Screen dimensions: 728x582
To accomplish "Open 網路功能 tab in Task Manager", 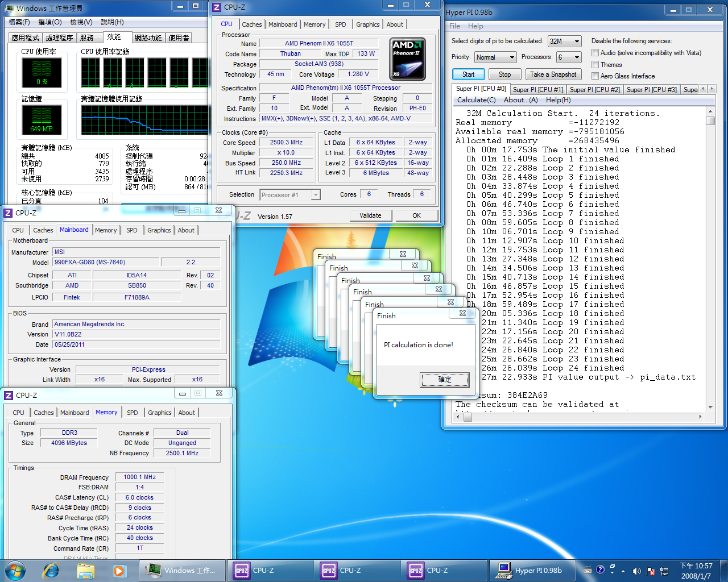I will [148, 38].
